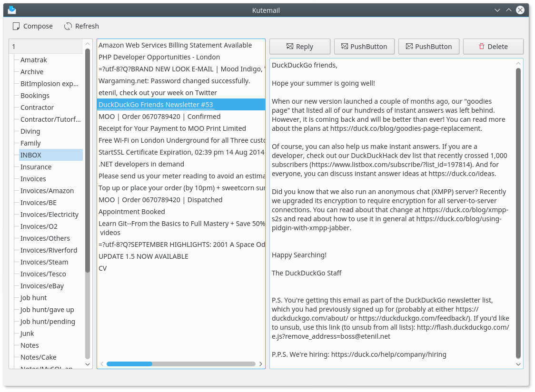Click the scroll-down arrow in message body

click(518, 364)
